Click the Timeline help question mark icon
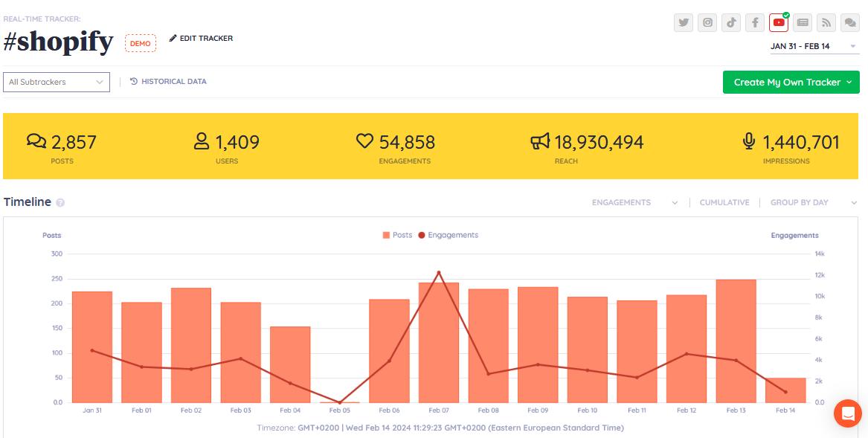 pyautogui.click(x=60, y=203)
